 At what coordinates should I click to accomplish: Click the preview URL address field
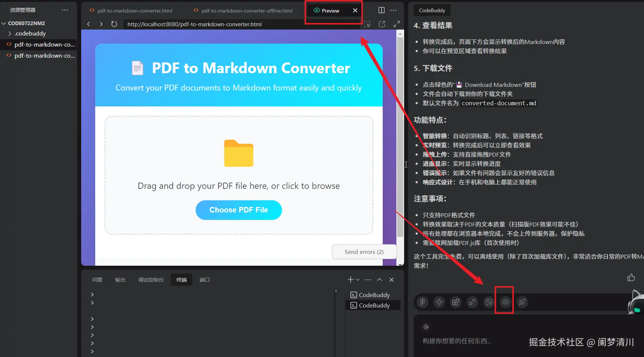241,24
